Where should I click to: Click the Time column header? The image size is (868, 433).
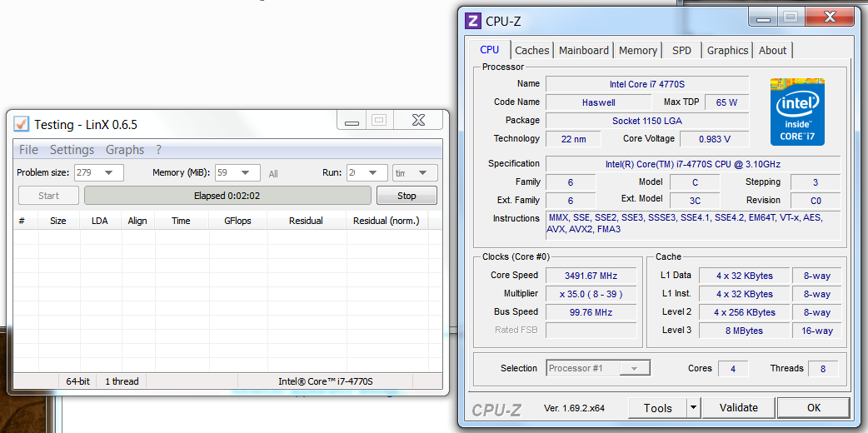(181, 221)
